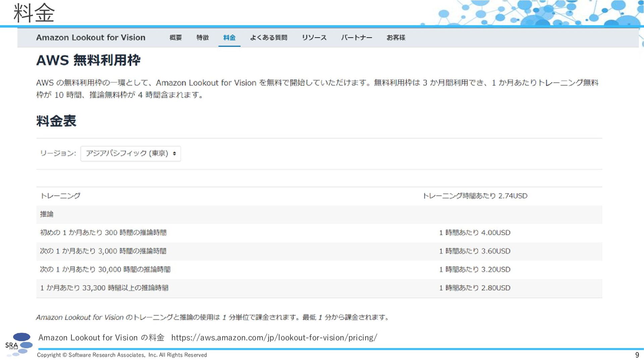Image resolution: width=644 pixels, height=362 pixels.
Task: Open the 概要 tab
Action: point(175,38)
